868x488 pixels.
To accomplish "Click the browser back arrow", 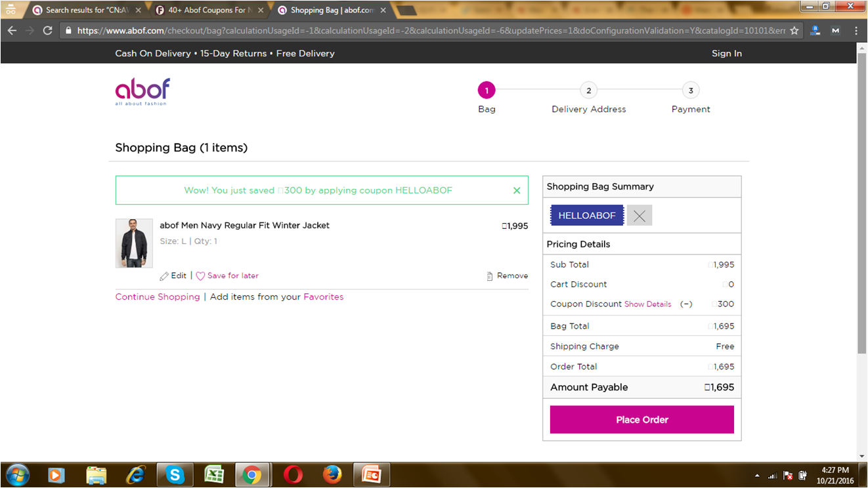I will click(x=12, y=31).
